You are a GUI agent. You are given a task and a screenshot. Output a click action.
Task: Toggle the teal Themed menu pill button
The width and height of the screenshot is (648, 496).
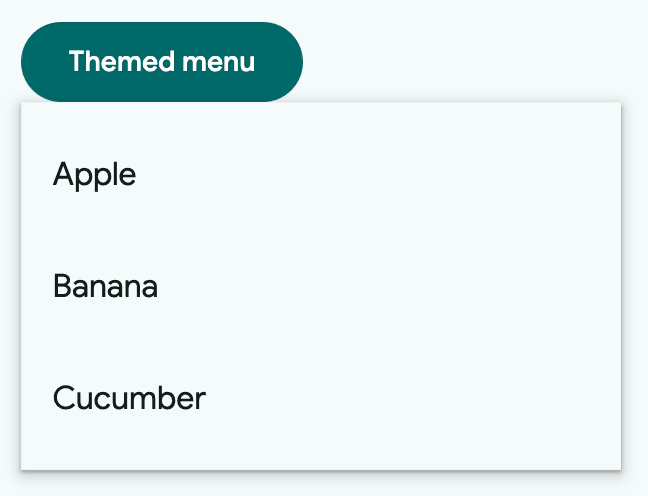(x=161, y=62)
